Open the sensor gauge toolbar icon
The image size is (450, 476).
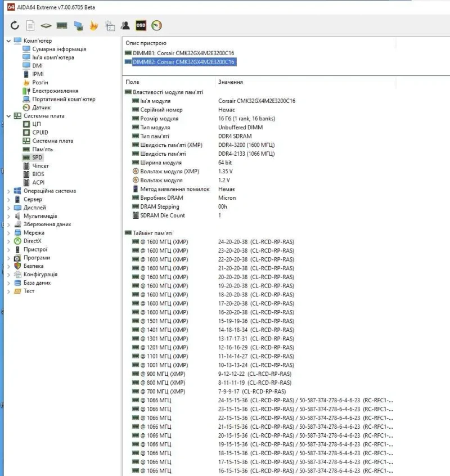pyautogui.click(x=156, y=25)
